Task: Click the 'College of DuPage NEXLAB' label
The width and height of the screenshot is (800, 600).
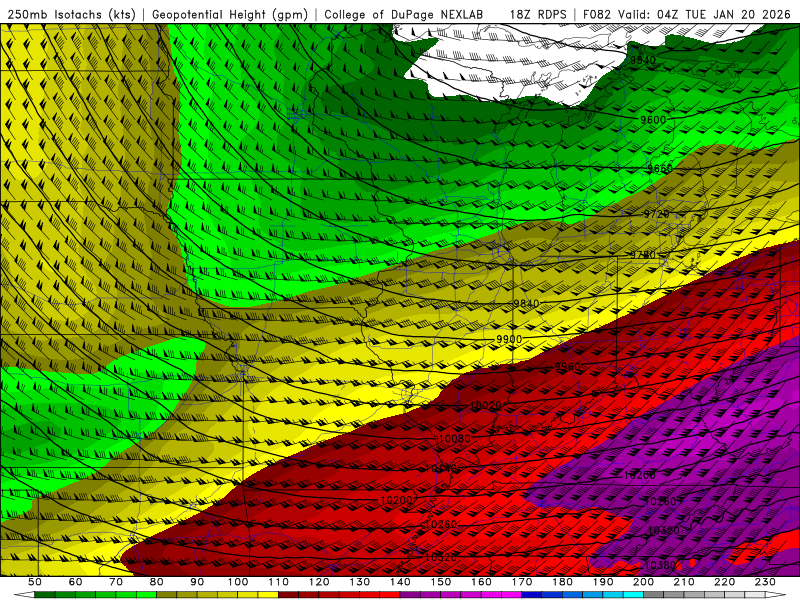Action: [404, 14]
